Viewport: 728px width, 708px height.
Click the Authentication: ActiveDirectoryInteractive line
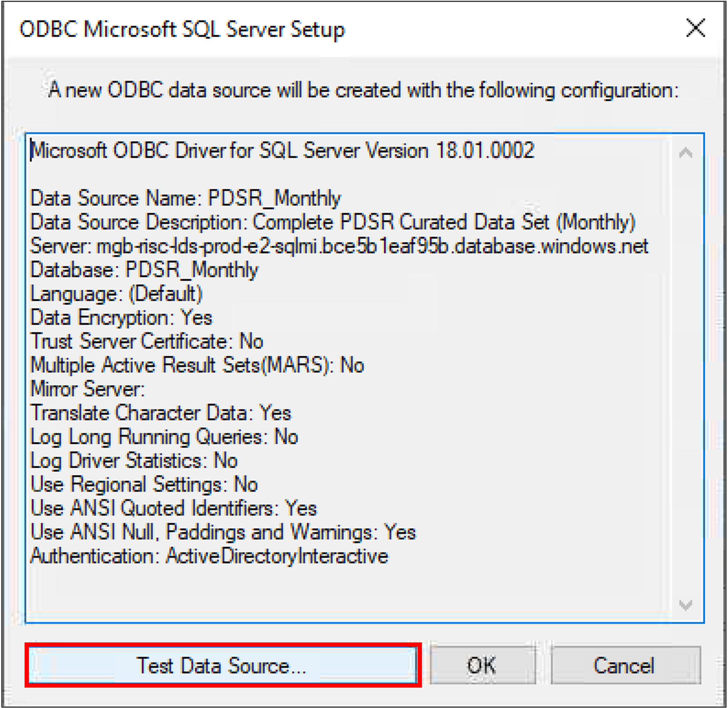point(209,556)
